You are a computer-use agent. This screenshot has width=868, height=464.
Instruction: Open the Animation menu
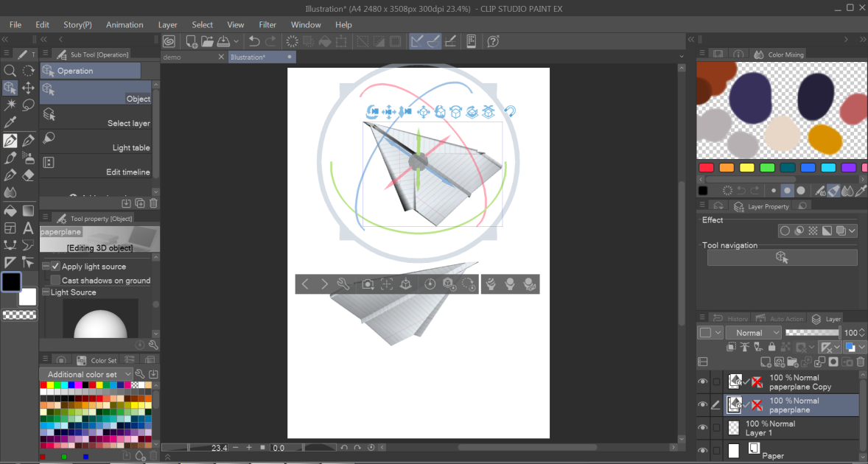click(125, 25)
